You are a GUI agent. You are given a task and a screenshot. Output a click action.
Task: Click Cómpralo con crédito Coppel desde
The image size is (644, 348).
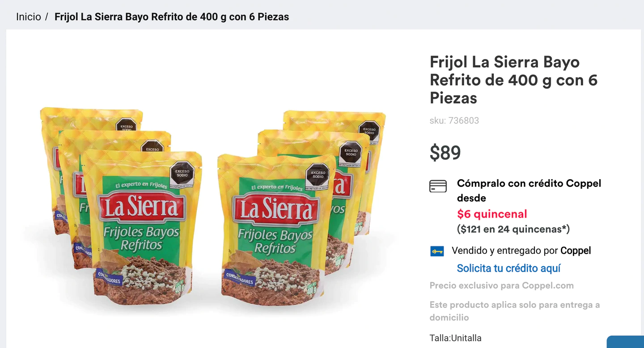pyautogui.click(x=529, y=191)
